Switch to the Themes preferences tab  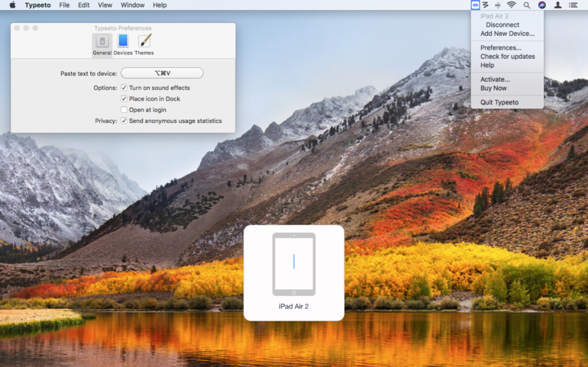tap(144, 44)
